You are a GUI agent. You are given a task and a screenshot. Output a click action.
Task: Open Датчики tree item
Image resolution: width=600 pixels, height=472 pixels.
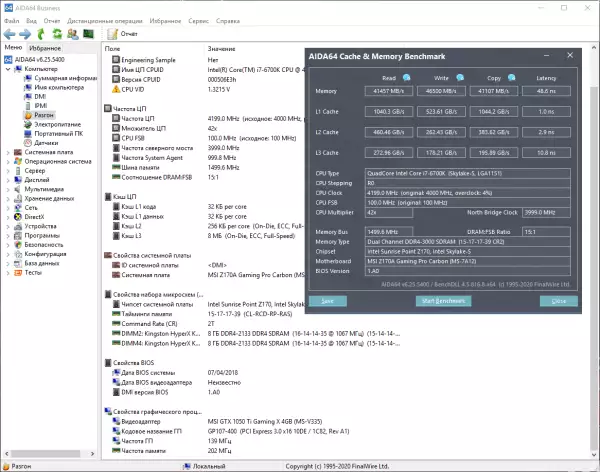pos(46,143)
